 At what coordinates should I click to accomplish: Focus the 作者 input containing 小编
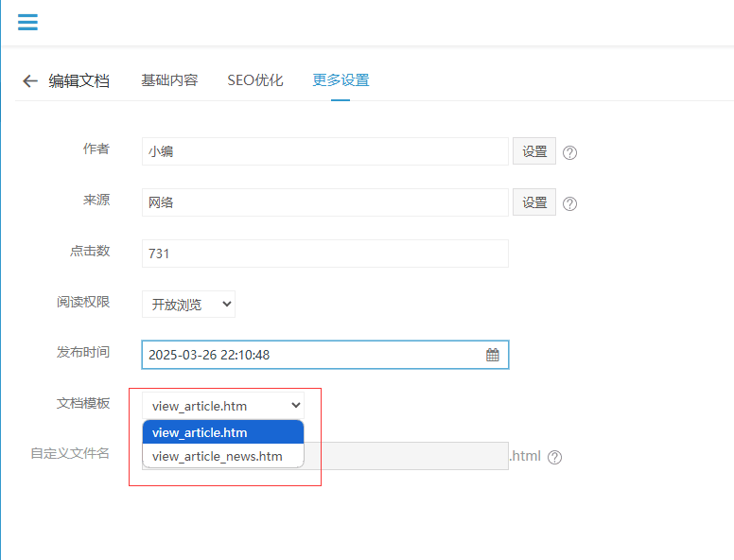(x=324, y=151)
